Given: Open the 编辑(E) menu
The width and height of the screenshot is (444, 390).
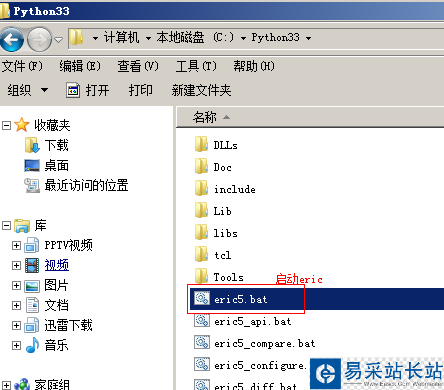Looking at the screenshot, I should (x=80, y=66).
